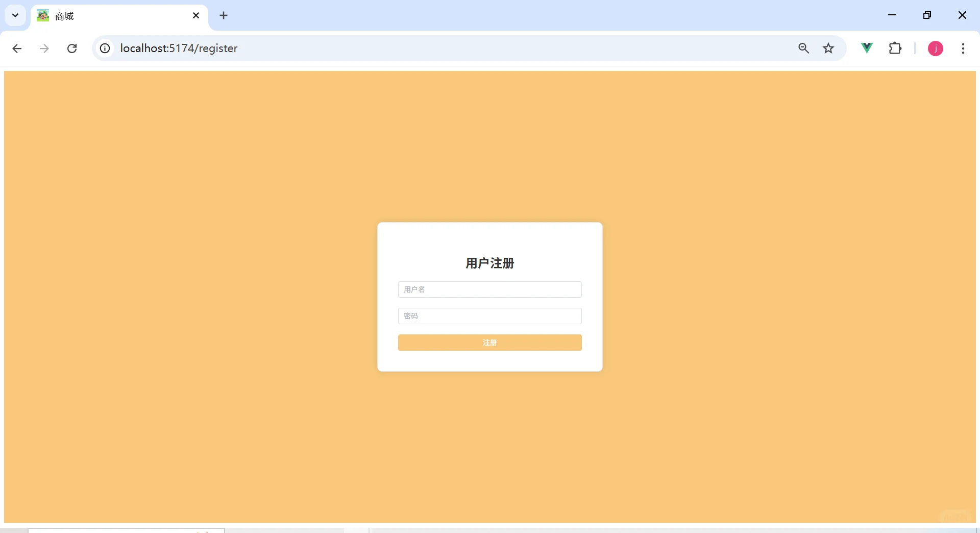Click the profile avatar icon
The width and height of the screenshot is (980, 533).
pos(936,49)
